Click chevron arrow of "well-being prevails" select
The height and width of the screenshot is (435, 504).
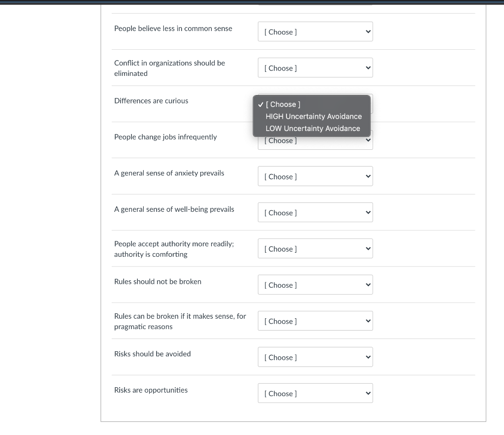(368, 213)
